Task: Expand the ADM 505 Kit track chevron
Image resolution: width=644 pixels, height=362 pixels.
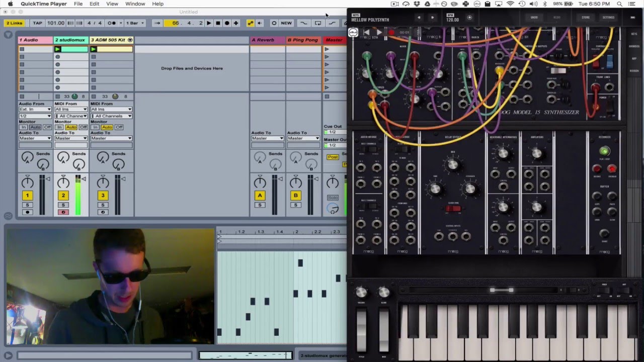Action: click(130, 40)
